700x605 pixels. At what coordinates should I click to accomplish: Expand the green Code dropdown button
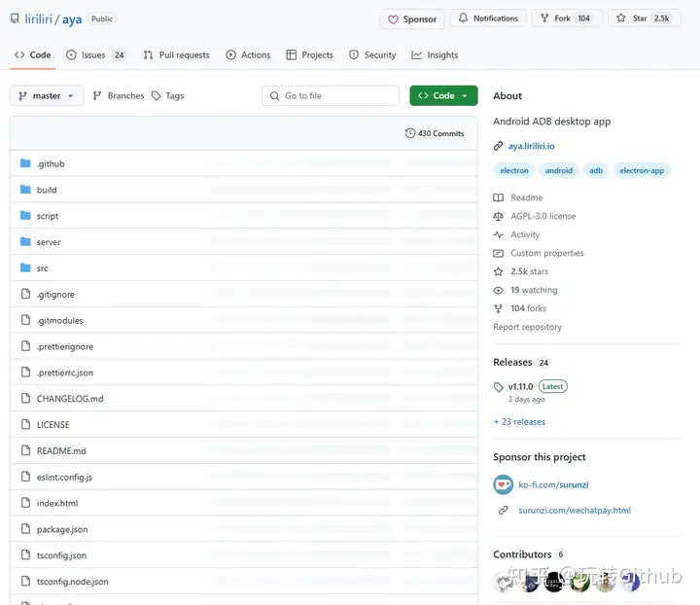443,95
